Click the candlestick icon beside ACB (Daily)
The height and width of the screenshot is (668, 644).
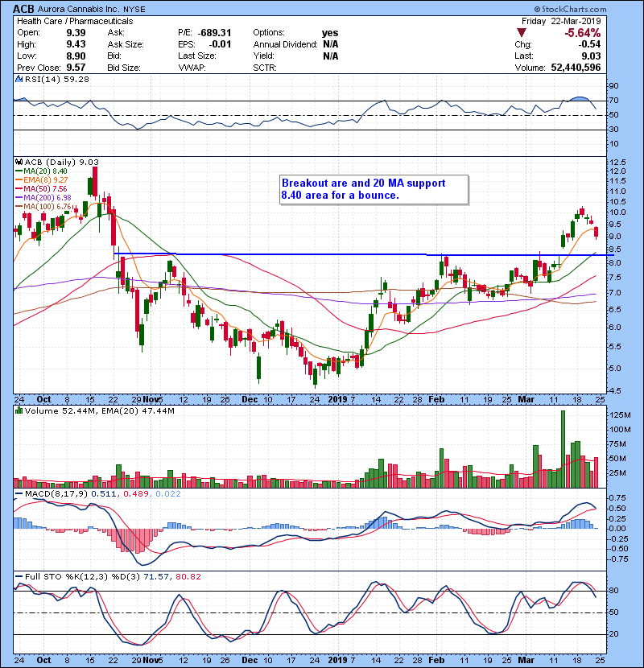coord(19,163)
